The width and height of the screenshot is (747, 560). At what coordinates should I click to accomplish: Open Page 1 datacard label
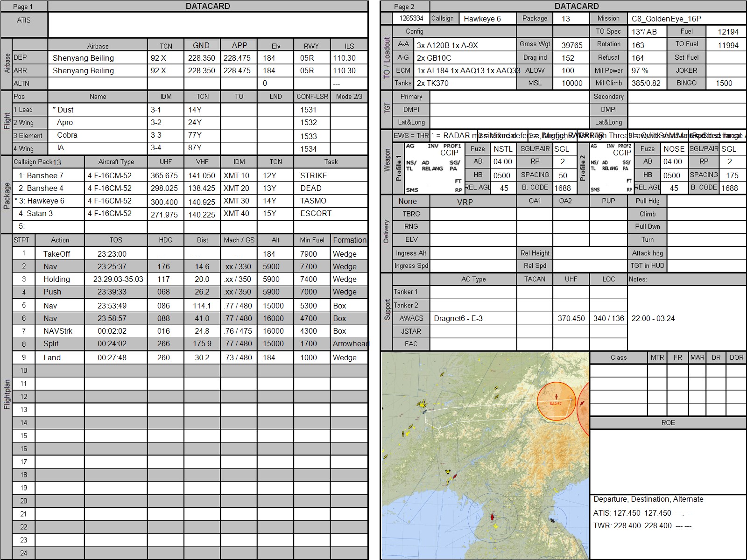tap(23, 7)
